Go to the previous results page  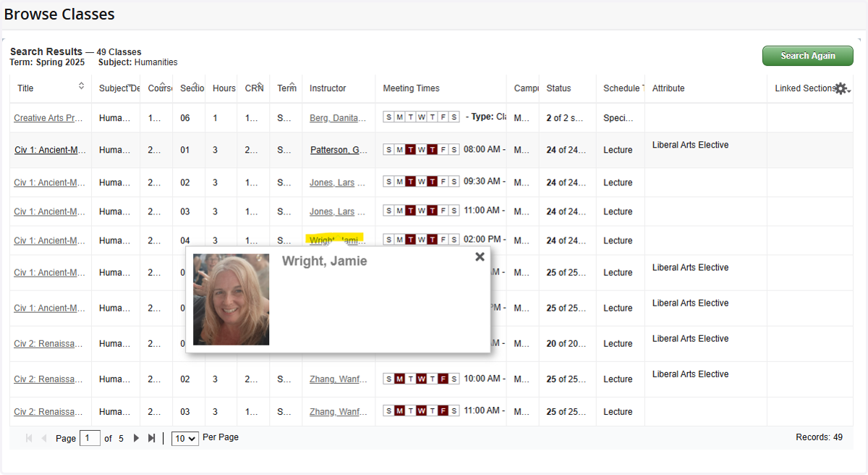[44, 438]
